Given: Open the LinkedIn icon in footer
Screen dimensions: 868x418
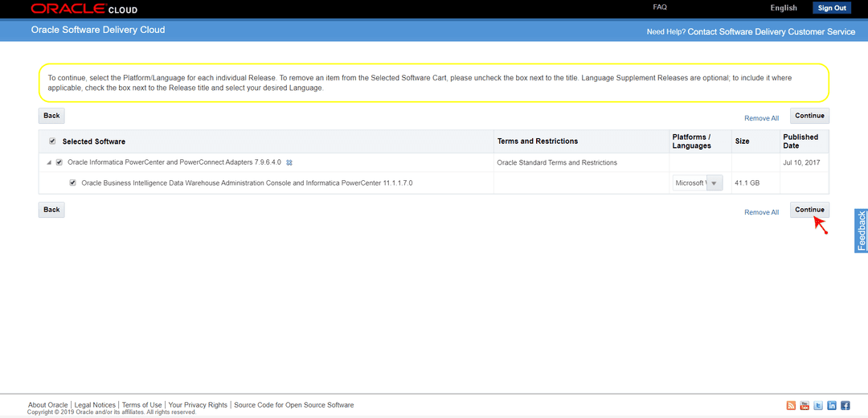Looking at the screenshot, I should 832,405.
